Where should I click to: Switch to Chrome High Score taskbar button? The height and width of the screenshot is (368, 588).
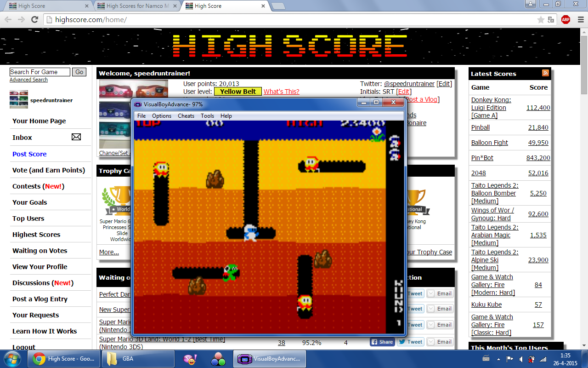pos(64,359)
